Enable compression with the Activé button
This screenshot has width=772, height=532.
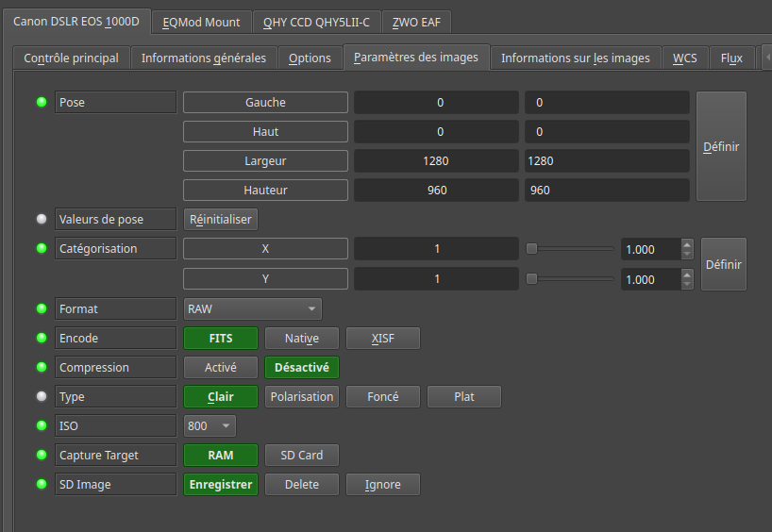pyautogui.click(x=220, y=367)
